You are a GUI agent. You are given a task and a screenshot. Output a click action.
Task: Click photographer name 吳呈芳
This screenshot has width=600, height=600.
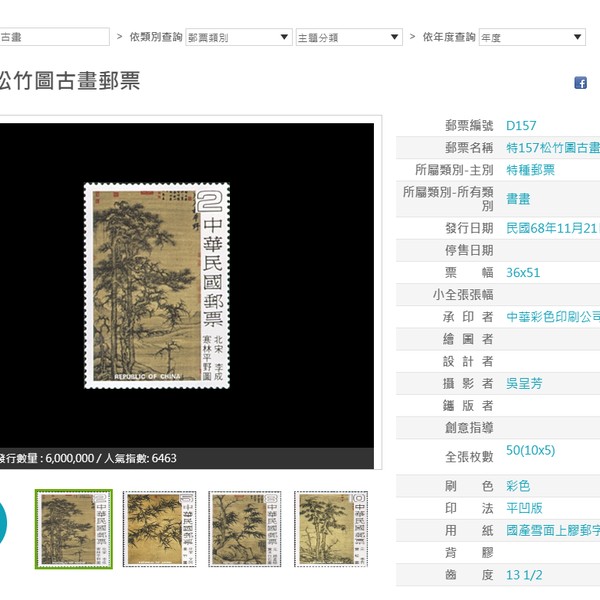pyautogui.click(x=524, y=383)
